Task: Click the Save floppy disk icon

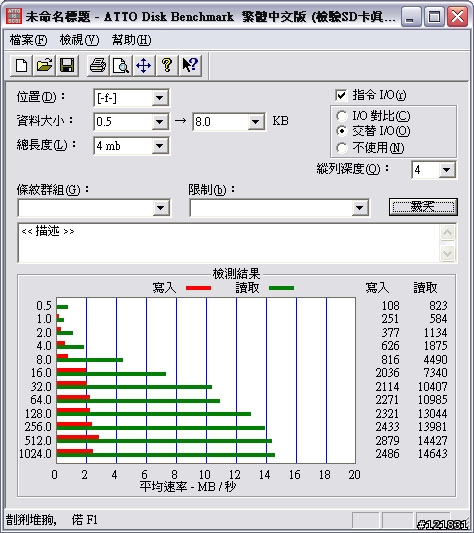Action: pyautogui.click(x=67, y=65)
